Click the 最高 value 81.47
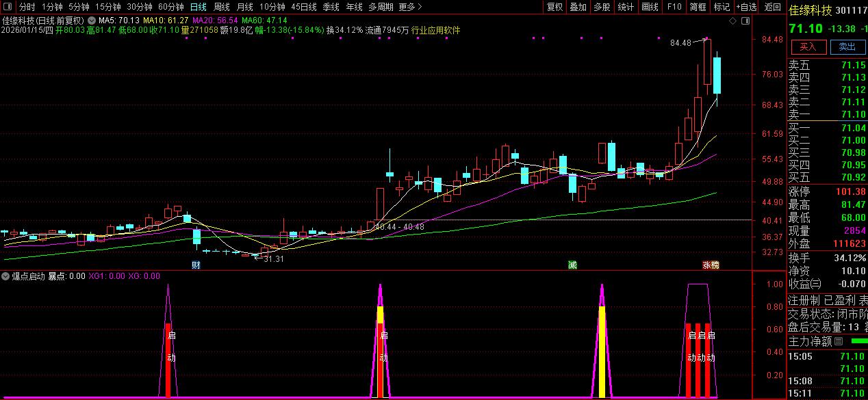This screenshot has height=400, width=868. pos(854,204)
